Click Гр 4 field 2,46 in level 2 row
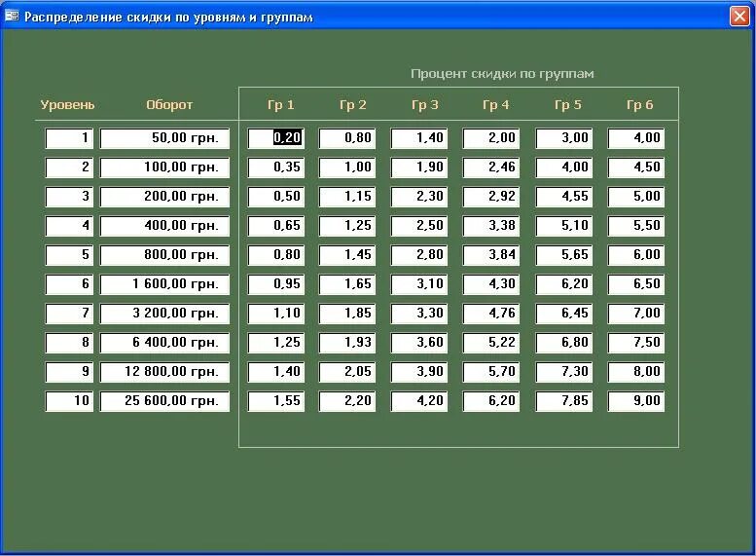The height and width of the screenshot is (556, 756). pyautogui.click(x=491, y=167)
